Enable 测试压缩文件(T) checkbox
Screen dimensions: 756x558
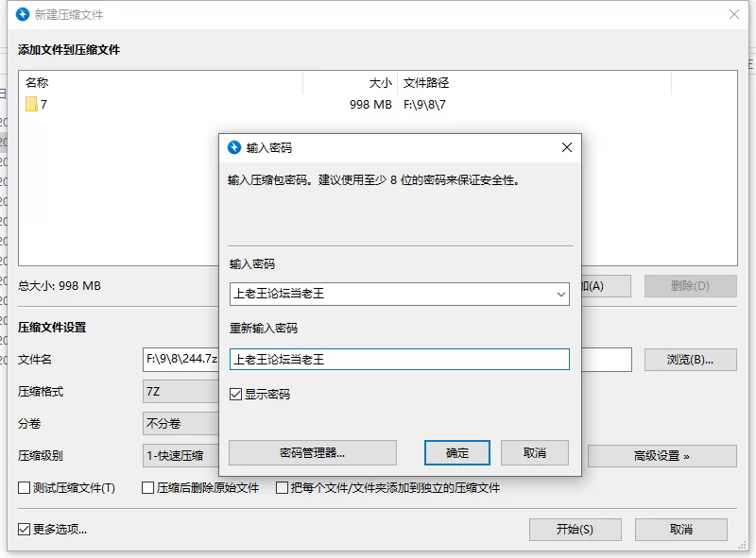24,487
